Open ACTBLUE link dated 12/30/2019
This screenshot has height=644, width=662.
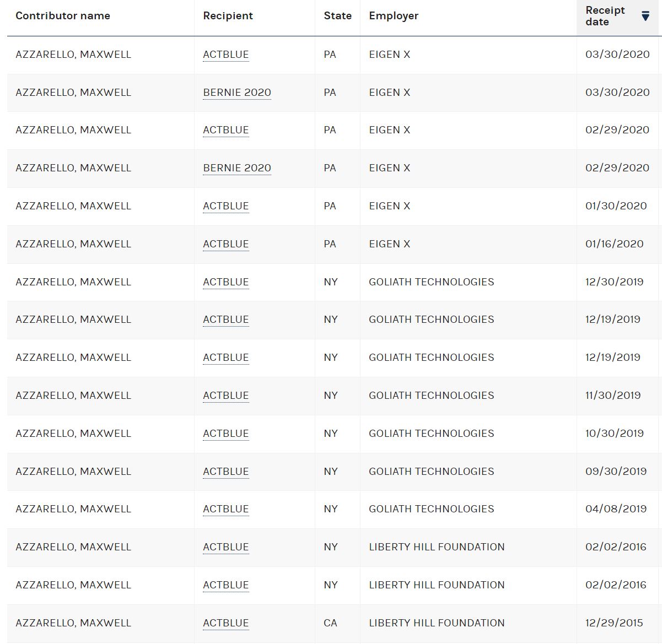coord(226,282)
